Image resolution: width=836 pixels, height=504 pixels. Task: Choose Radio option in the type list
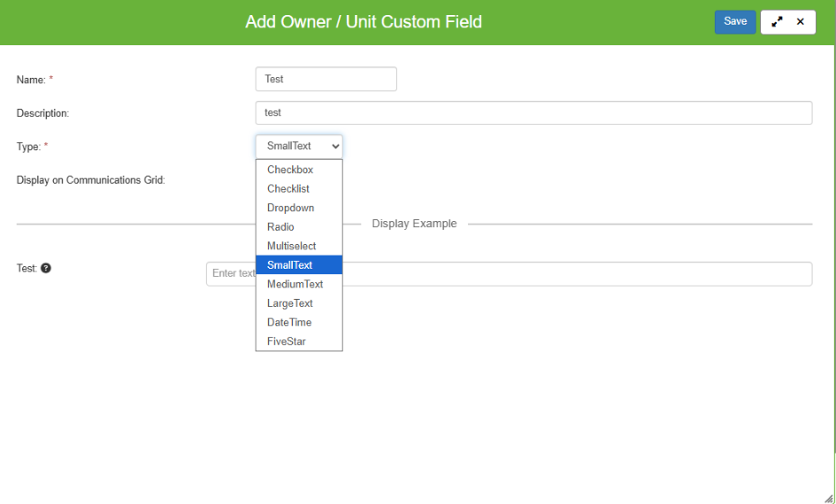coord(299,227)
